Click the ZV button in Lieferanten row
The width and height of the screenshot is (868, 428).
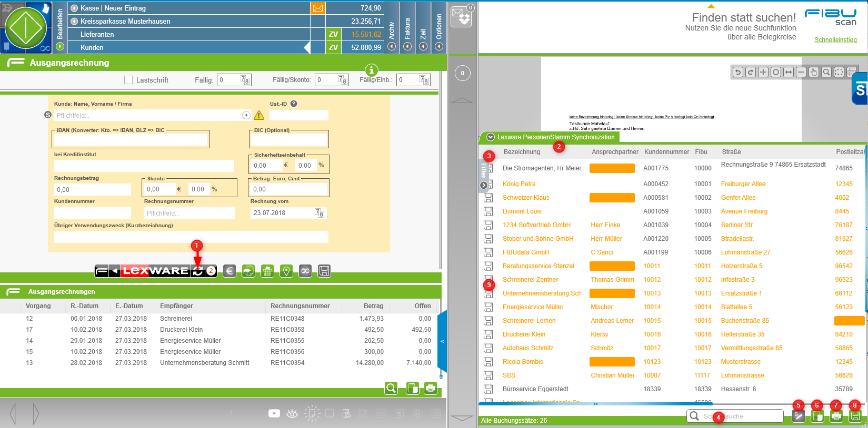(x=333, y=34)
